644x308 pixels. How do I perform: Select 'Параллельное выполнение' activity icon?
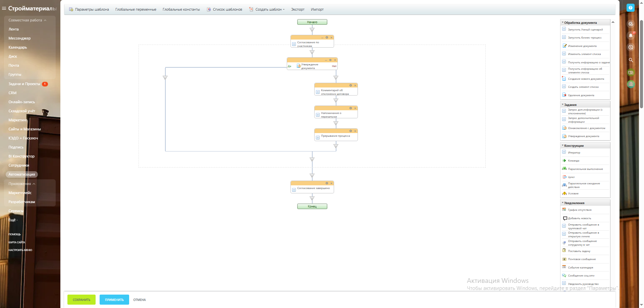click(x=565, y=169)
